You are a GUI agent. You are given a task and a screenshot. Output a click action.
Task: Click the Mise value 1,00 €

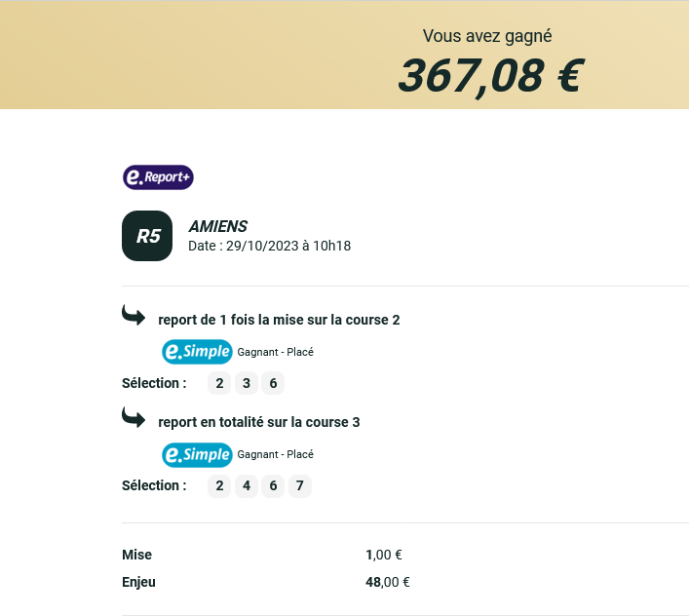pyautogui.click(x=384, y=555)
